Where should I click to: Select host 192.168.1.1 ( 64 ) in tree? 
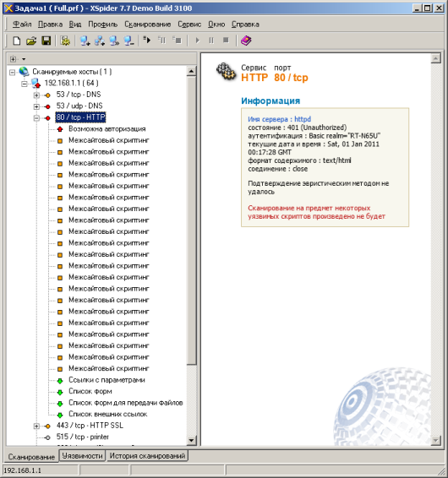point(71,83)
